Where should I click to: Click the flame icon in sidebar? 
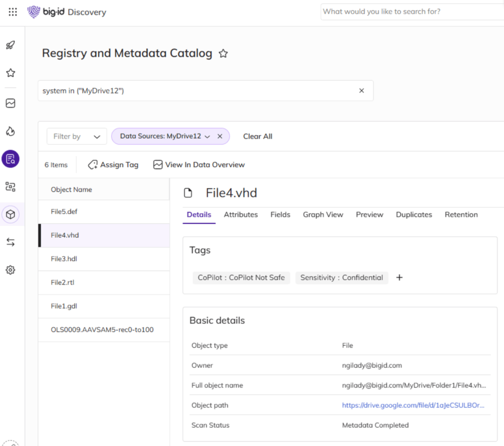(10, 131)
